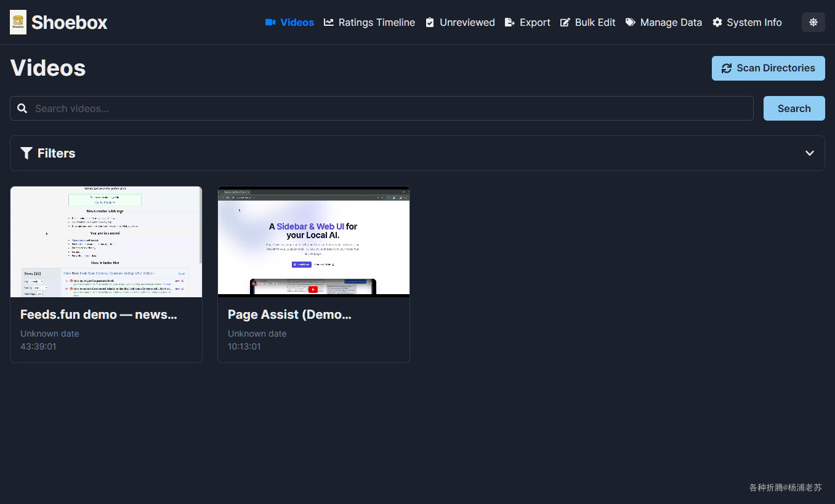Image resolution: width=835 pixels, height=504 pixels.
Task: Toggle light/dark theme button
Action: 813,22
